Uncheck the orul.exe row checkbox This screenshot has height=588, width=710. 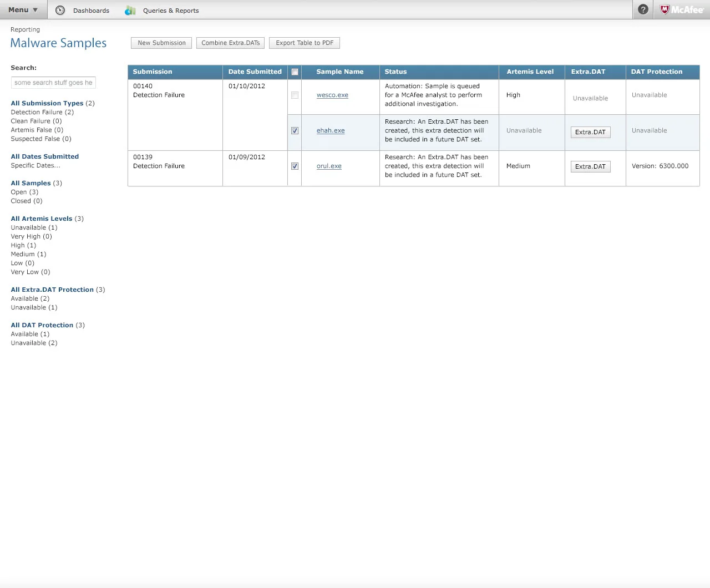(x=295, y=166)
